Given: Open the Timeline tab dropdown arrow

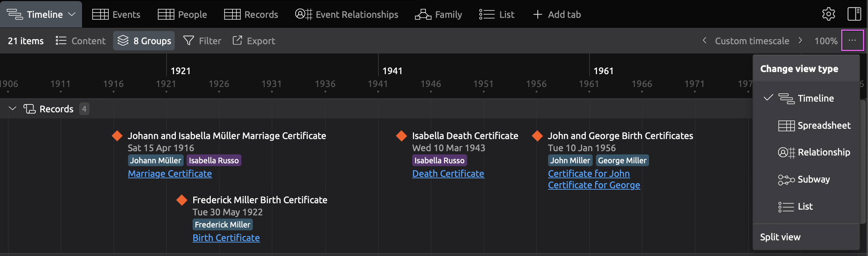Looking at the screenshot, I should 72,14.
